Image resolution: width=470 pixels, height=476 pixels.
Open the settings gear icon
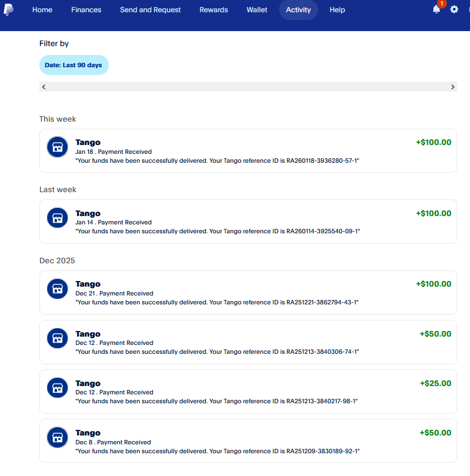[454, 9]
